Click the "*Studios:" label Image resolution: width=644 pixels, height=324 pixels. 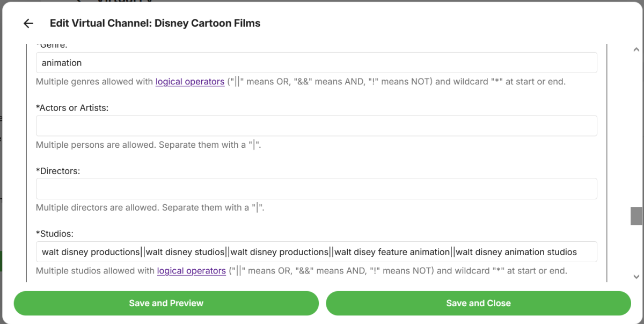pos(55,234)
